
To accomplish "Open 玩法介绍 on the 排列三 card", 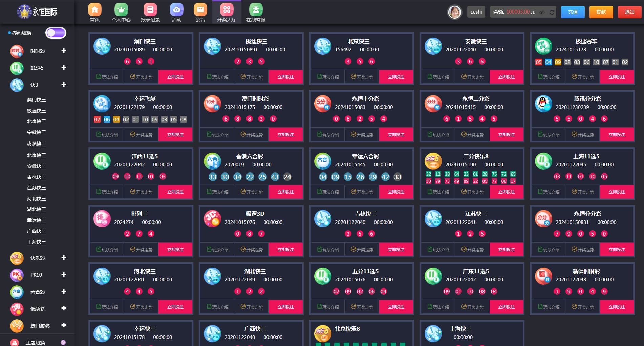I will [x=107, y=249].
